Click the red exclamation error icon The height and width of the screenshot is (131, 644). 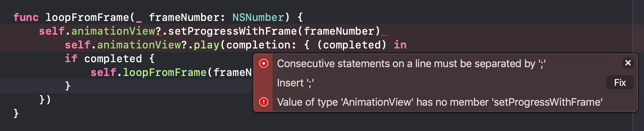pyautogui.click(x=263, y=102)
